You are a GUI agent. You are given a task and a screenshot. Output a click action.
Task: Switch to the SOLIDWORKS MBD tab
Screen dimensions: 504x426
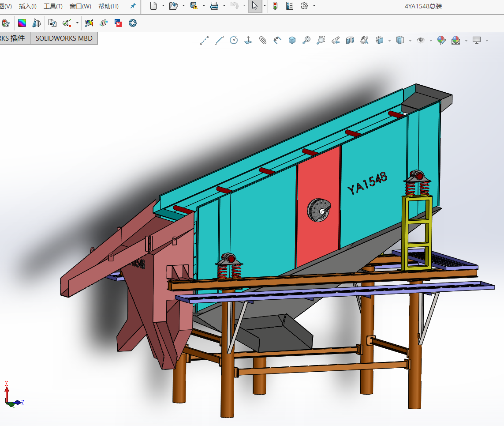pos(64,38)
